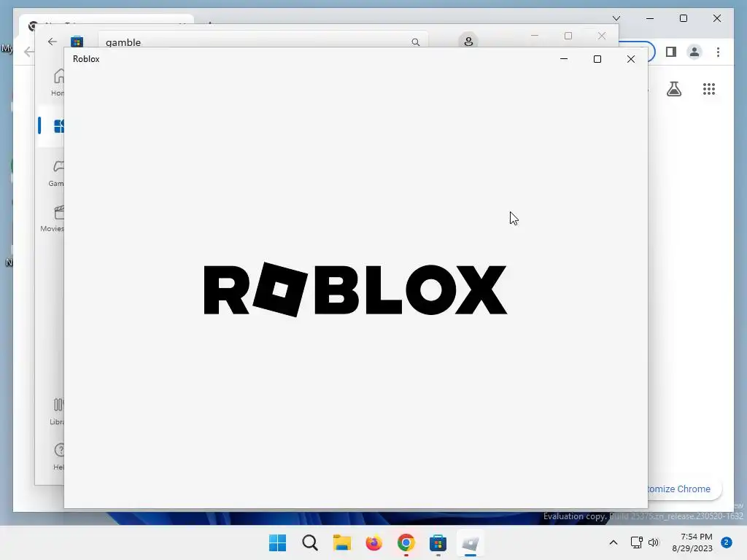The width and height of the screenshot is (747, 560).
Task: Click the Microsoft Store logo icon in title bar
Action: click(x=77, y=42)
